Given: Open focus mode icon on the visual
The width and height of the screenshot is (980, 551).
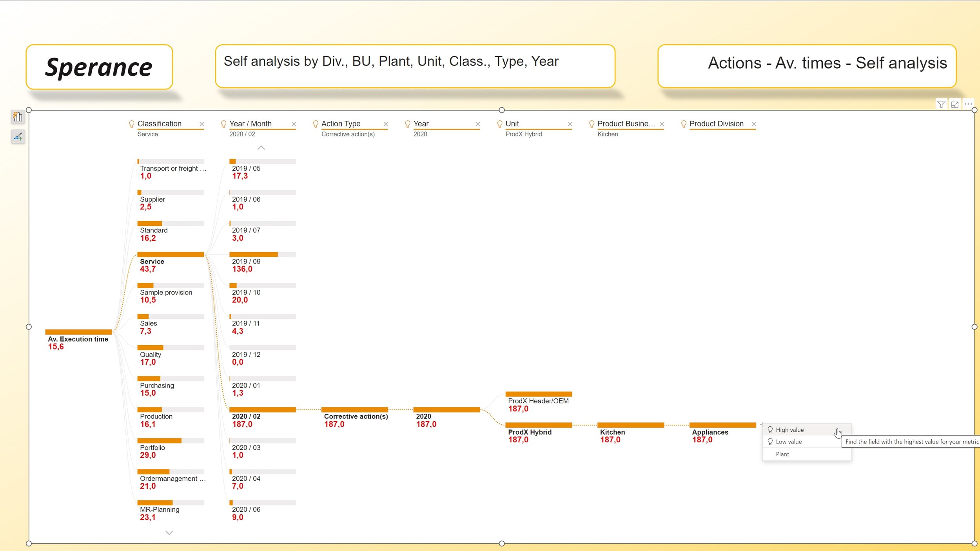Looking at the screenshot, I should point(955,104).
